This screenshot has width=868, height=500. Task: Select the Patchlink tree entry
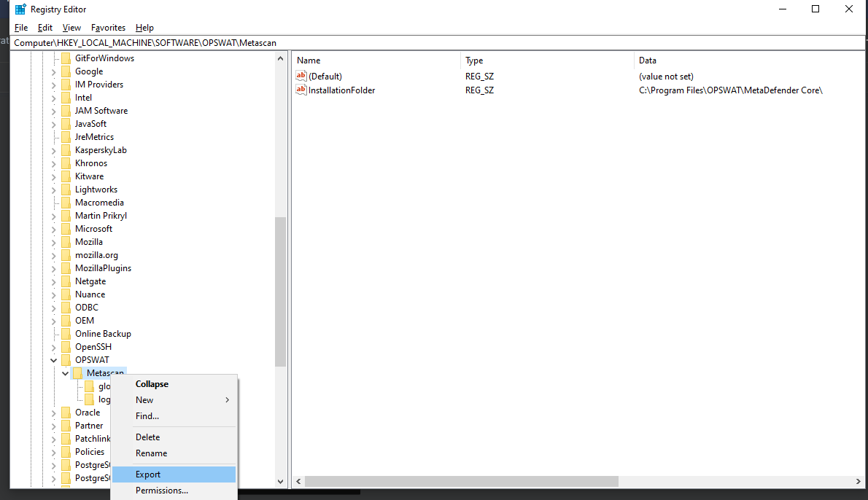click(93, 439)
